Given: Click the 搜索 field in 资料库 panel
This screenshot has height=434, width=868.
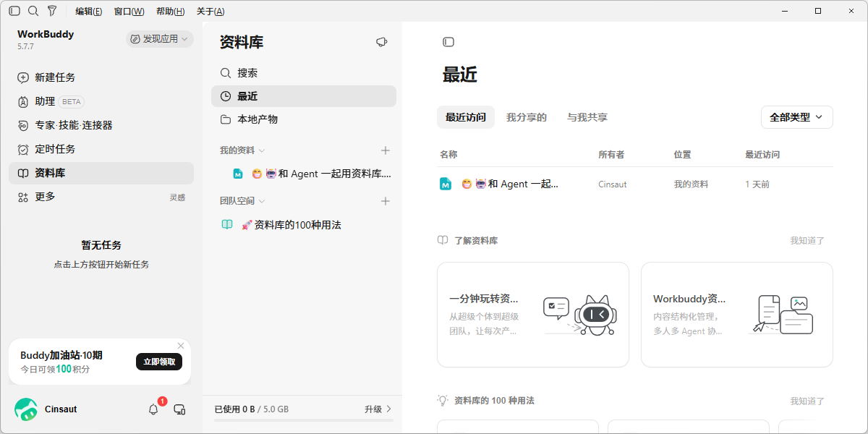Looking at the screenshot, I should pos(304,73).
